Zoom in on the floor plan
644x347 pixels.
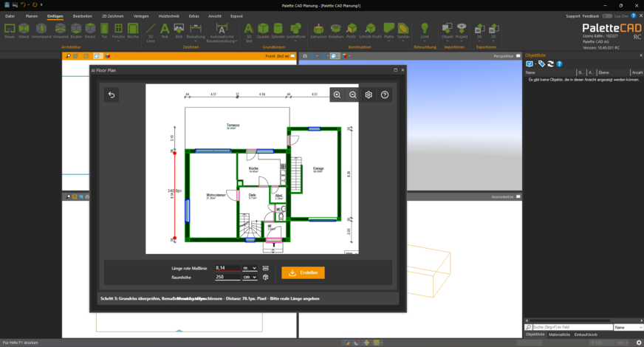pyautogui.click(x=338, y=95)
